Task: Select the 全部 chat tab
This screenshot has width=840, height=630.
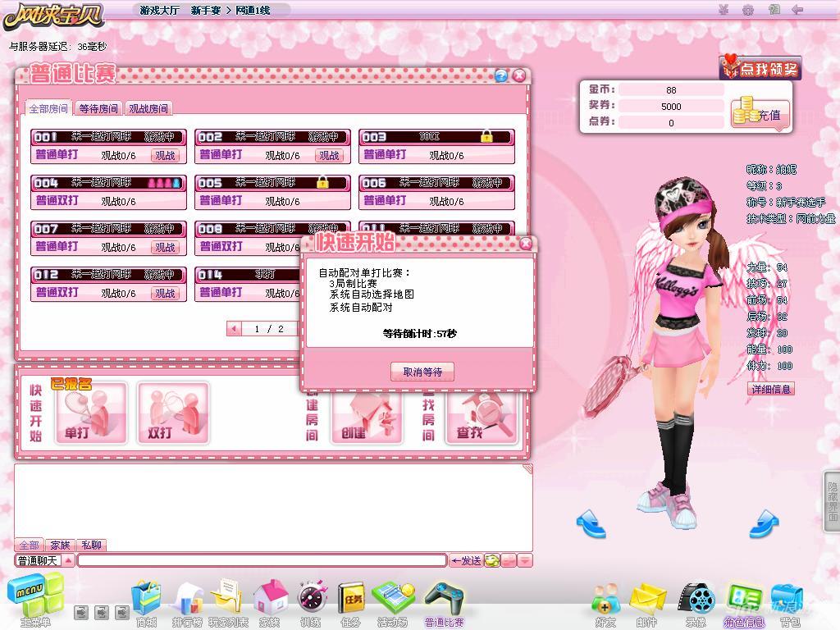Action: click(29, 545)
